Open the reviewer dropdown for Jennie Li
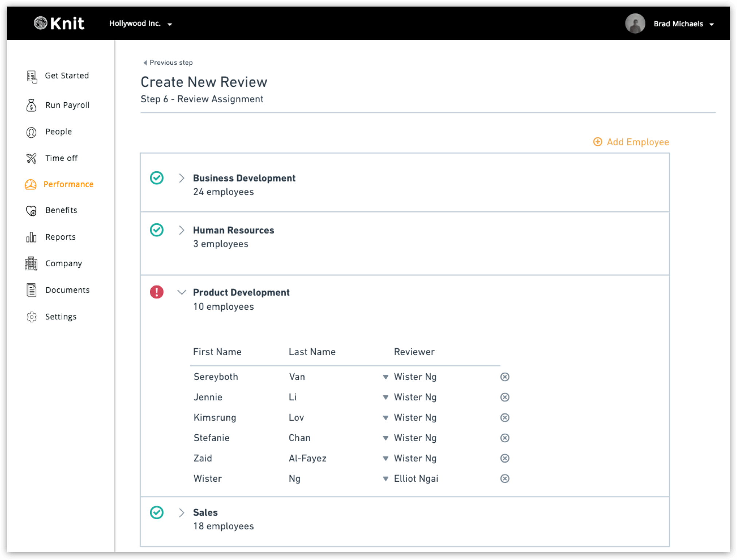Image resolution: width=737 pixels, height=560 pixels. pos(386,397)
